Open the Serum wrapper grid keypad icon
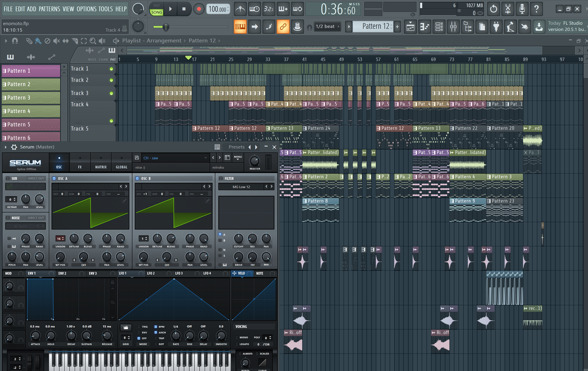This screenshot has height=371, width=588. 217,147
